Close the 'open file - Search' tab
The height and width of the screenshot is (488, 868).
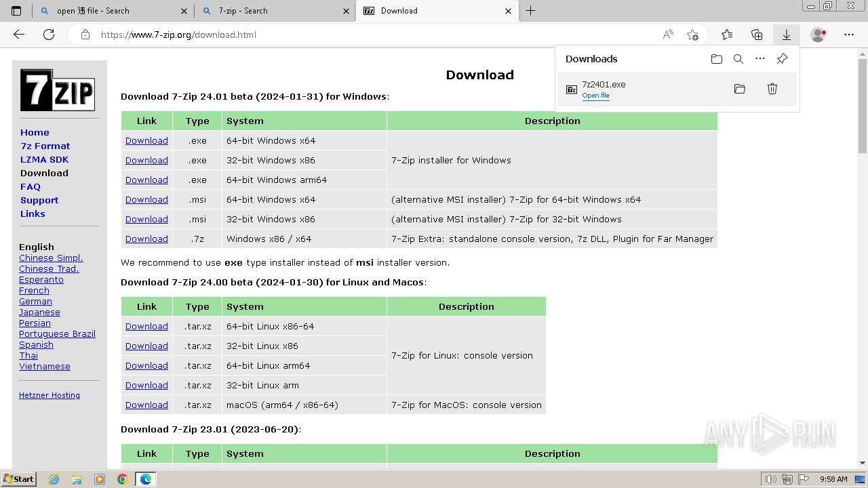pos(184,11)
